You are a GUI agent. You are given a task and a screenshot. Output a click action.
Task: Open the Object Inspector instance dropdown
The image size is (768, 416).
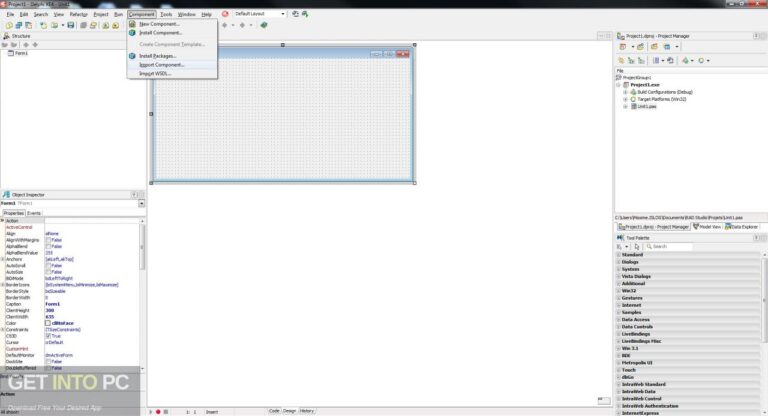point(142,203)
